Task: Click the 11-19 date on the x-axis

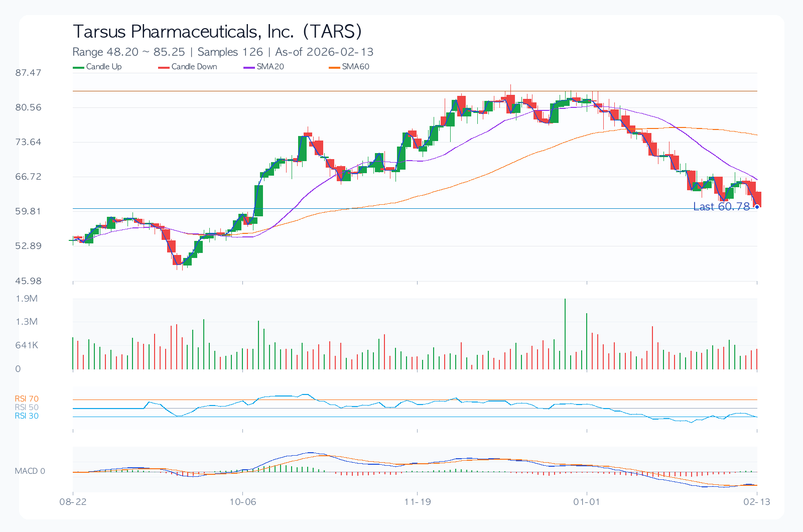Action: point(418,502)
